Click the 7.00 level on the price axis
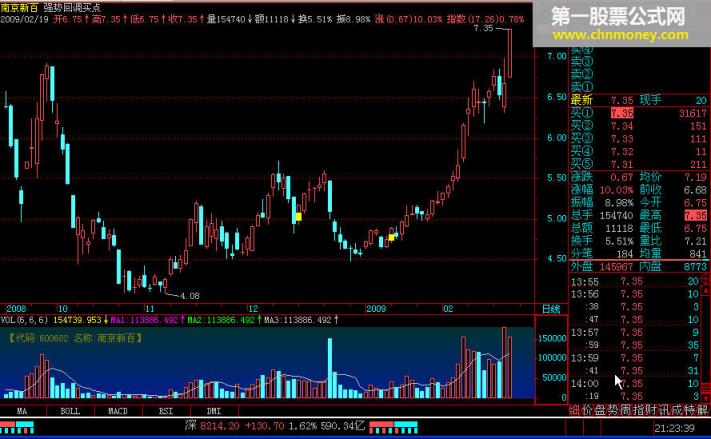 557,56
